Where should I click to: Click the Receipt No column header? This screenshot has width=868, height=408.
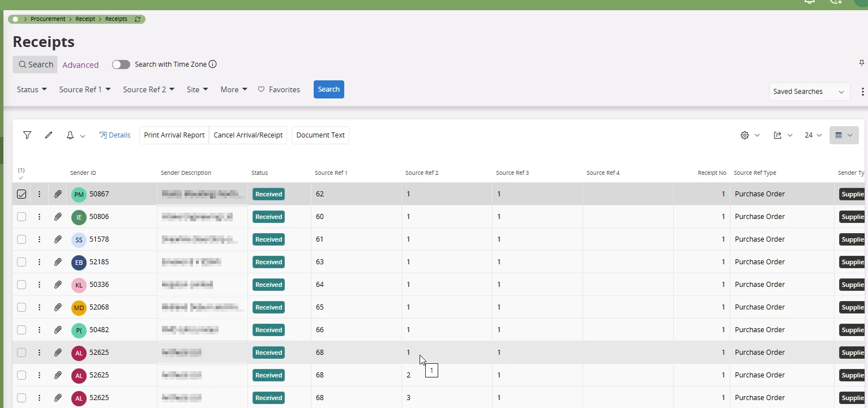pyautogui.click(x=712, y=173)
